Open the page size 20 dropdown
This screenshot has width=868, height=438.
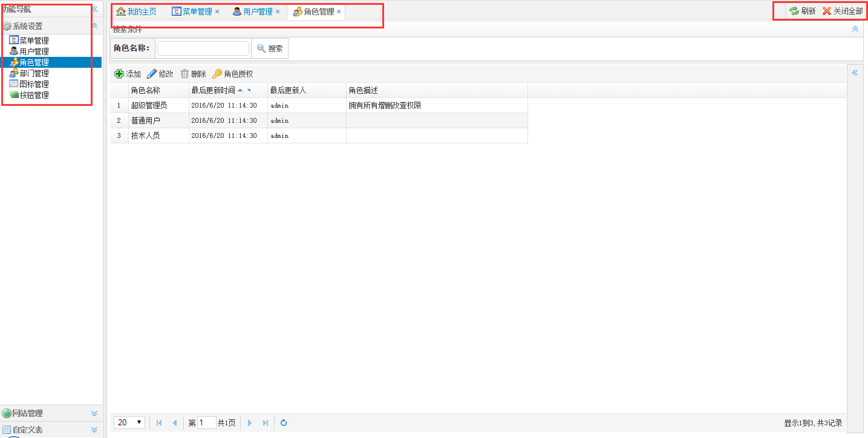(129, 422)
